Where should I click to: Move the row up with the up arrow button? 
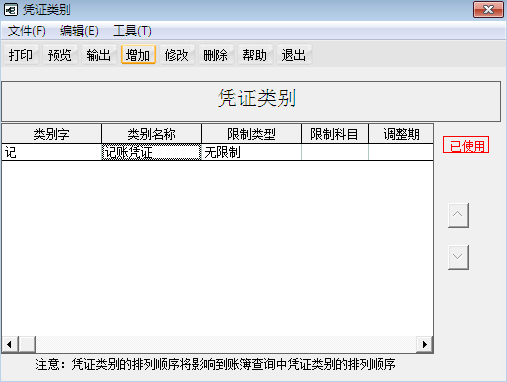(x=458, y=215)
